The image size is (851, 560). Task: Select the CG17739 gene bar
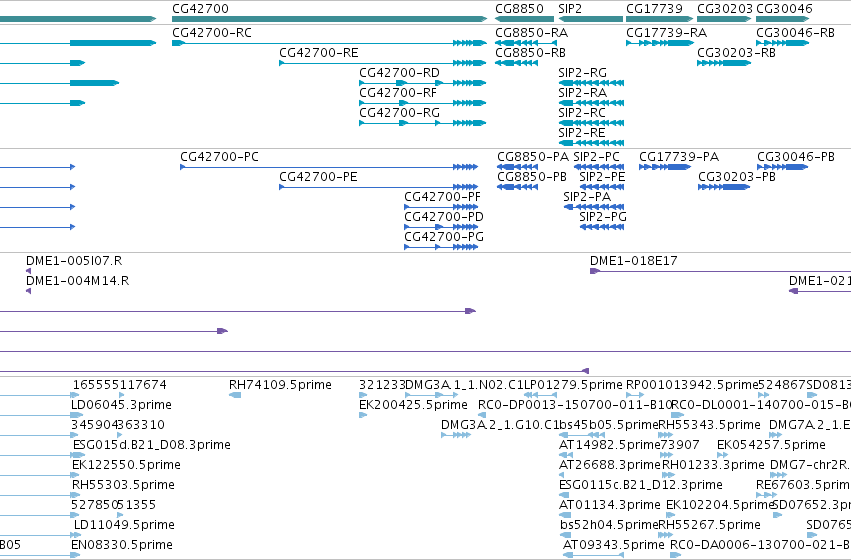pos(659,19)
